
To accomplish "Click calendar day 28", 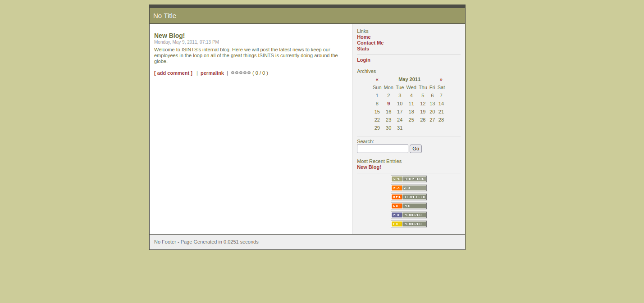I will (441, 120).
